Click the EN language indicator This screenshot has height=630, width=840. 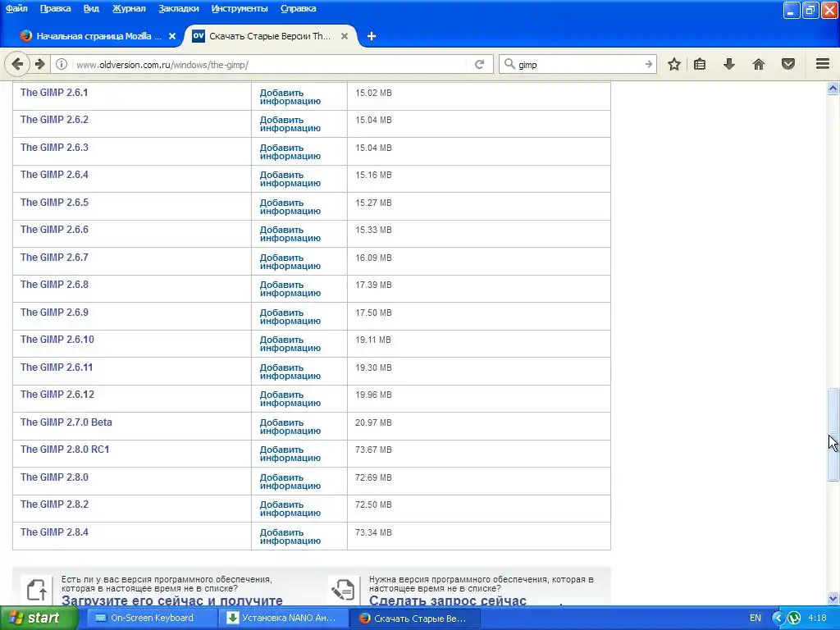[x=755, y=619]
